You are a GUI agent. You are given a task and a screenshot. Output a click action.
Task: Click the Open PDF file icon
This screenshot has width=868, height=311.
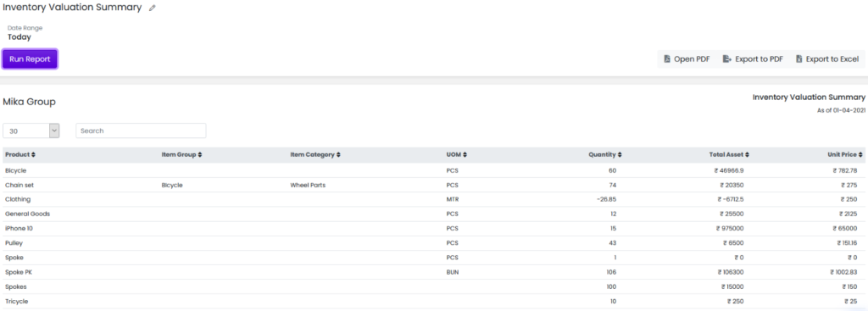coord(667,59)
